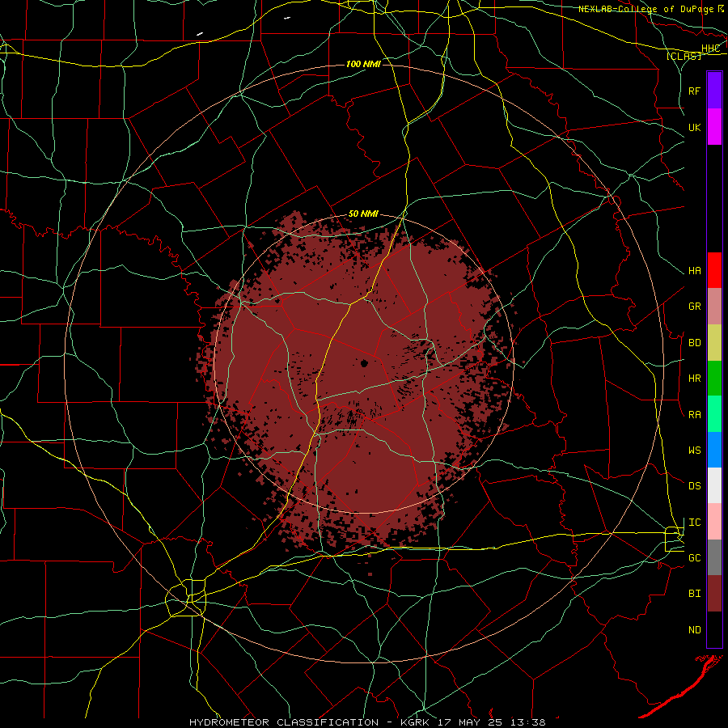Screen dimensions: 728x728
Task: Click the HA legend label
Action: coord(695,271)
